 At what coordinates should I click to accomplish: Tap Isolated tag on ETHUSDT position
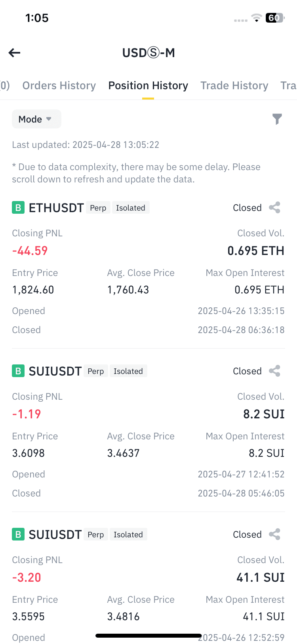[131, 208]
